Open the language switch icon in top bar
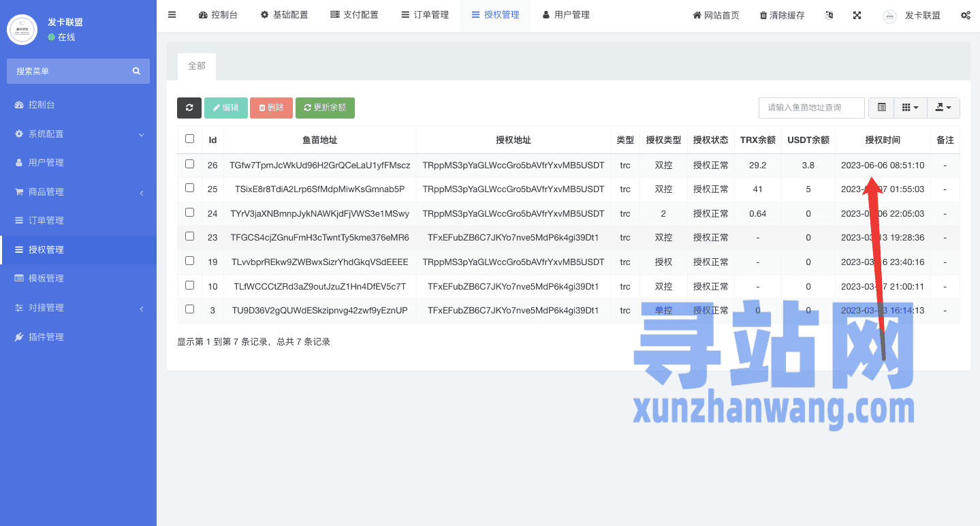 pos(829,15)
